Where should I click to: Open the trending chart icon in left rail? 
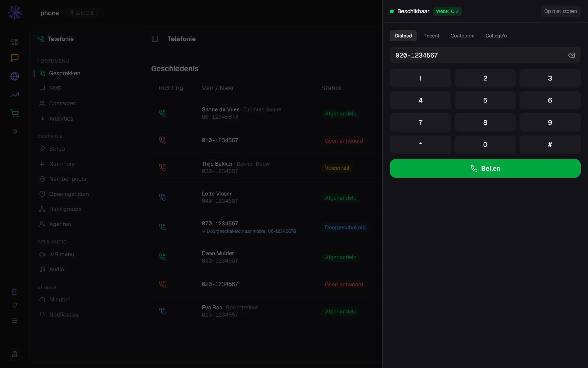tap(15, 95)
